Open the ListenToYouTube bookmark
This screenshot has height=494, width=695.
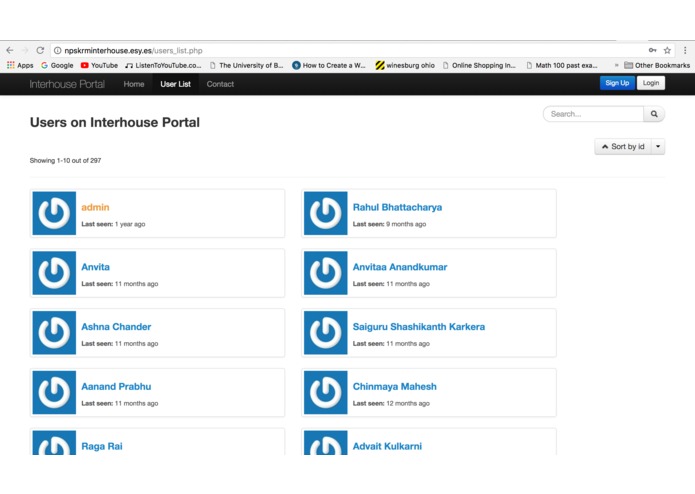coord(163,65)
